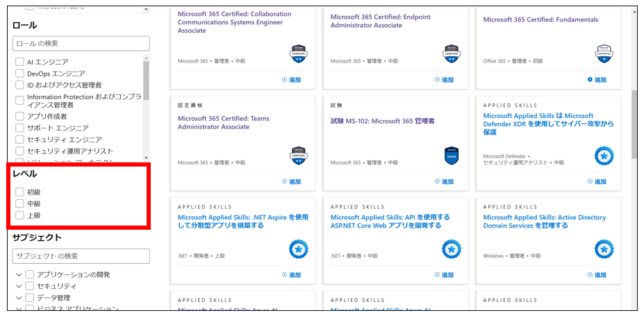Viewport: 644px width, 313px height.
Task: Check the アプリ作成者 role filter
Action: 19,117
